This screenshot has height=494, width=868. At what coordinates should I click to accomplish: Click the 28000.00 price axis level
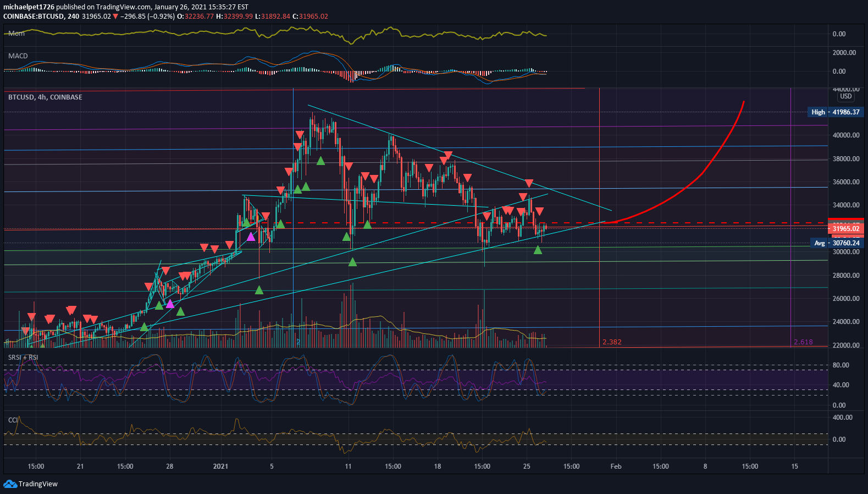pyautogui.click(x=846, y=276)
